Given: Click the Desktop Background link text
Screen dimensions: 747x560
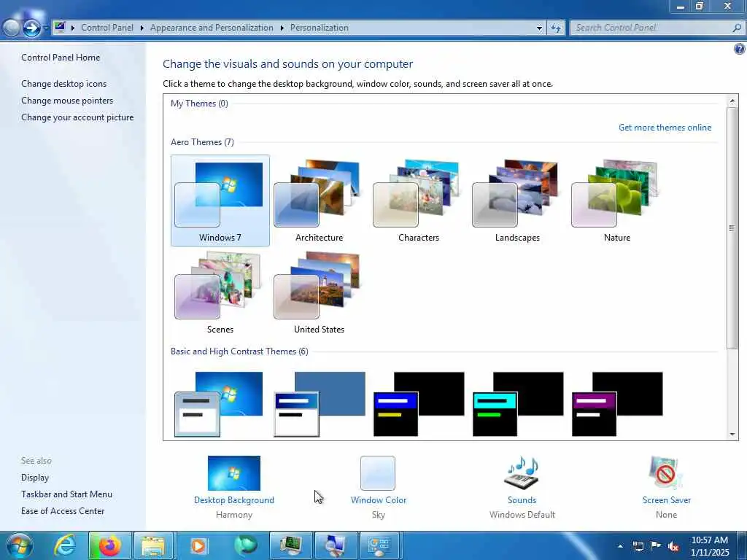Looking at the screenshot, I should [234, 500].
